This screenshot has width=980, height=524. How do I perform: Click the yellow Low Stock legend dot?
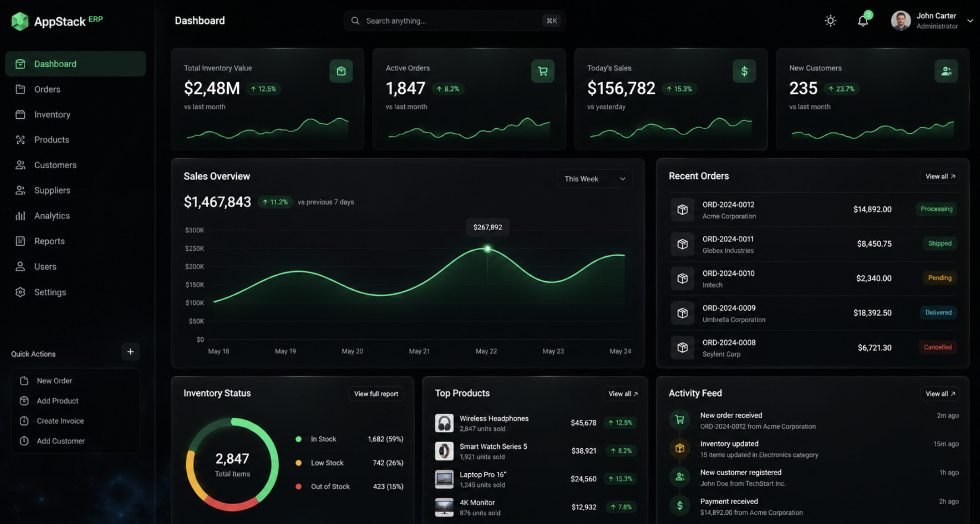pyautogui.click(x=299, y=463)
